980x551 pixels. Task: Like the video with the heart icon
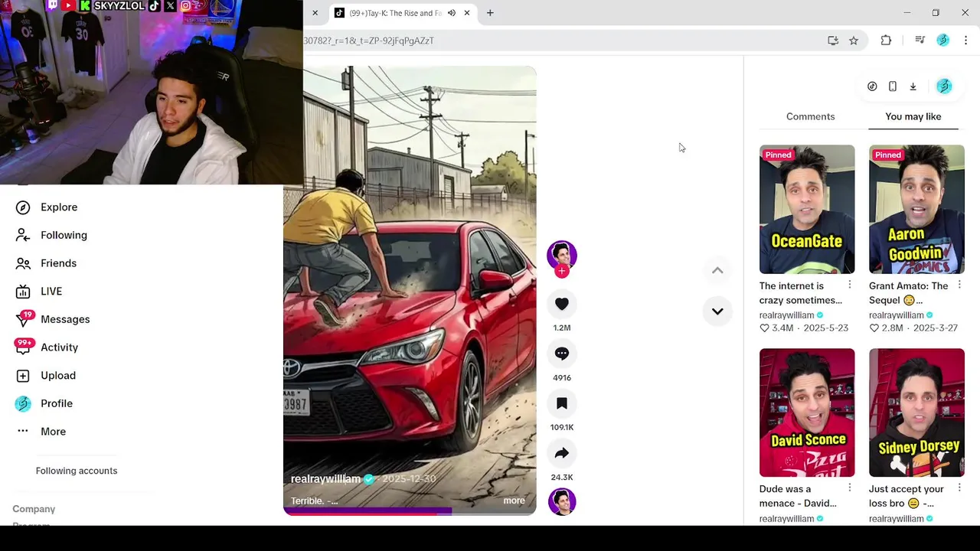tap(562, 304)
